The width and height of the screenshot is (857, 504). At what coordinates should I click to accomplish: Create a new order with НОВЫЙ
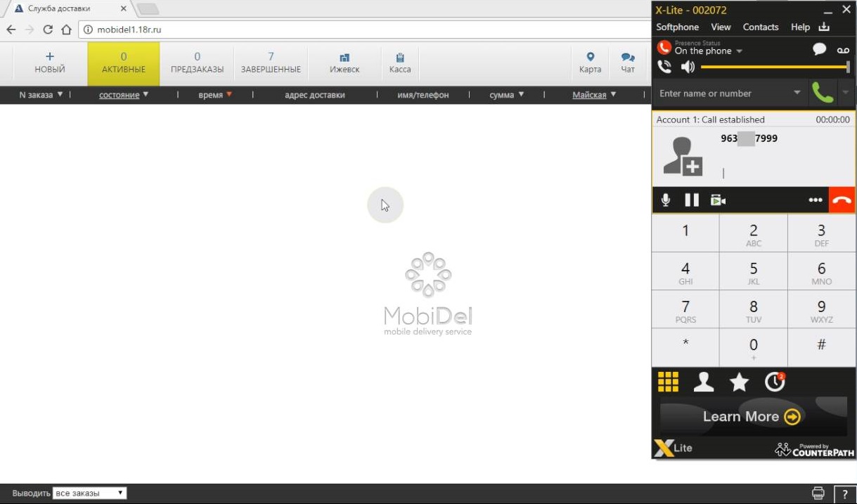(x=50, y=63)
